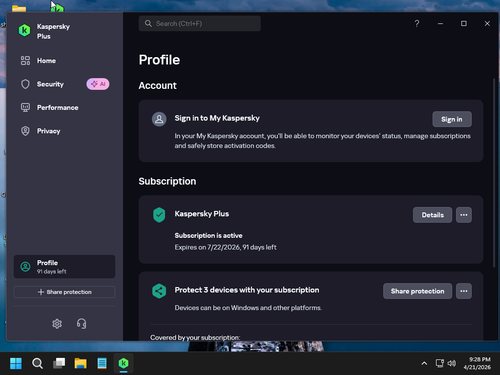The image size is (500, 375).
Task: Minimize the Kaspersky window
Action: [x=440, y=24]
